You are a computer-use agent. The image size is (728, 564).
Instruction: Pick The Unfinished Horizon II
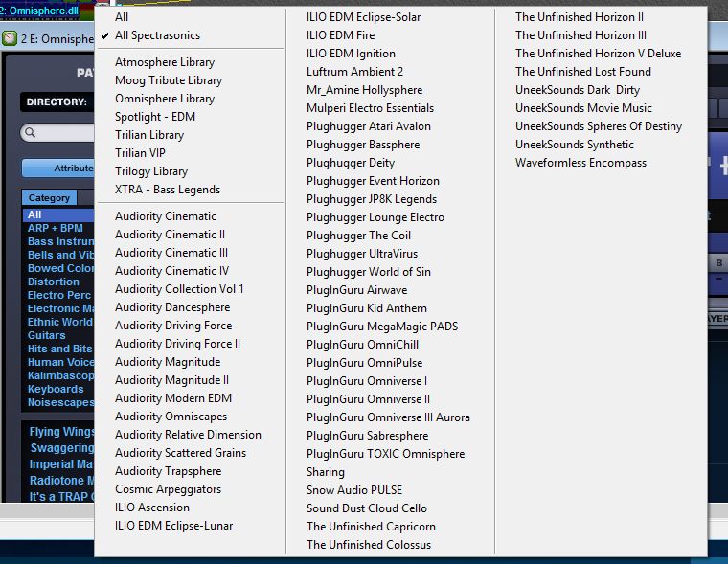point(580,17)
